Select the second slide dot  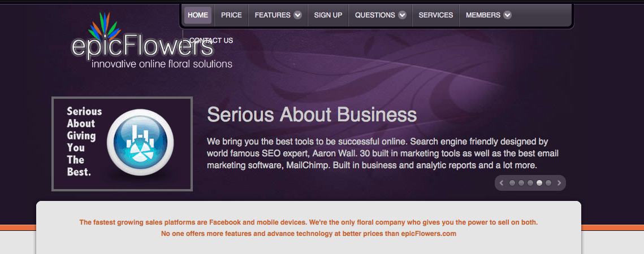click(521, 183)
